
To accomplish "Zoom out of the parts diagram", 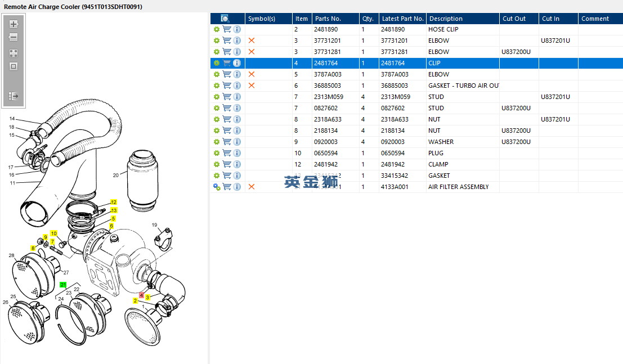I will (14, 37).
